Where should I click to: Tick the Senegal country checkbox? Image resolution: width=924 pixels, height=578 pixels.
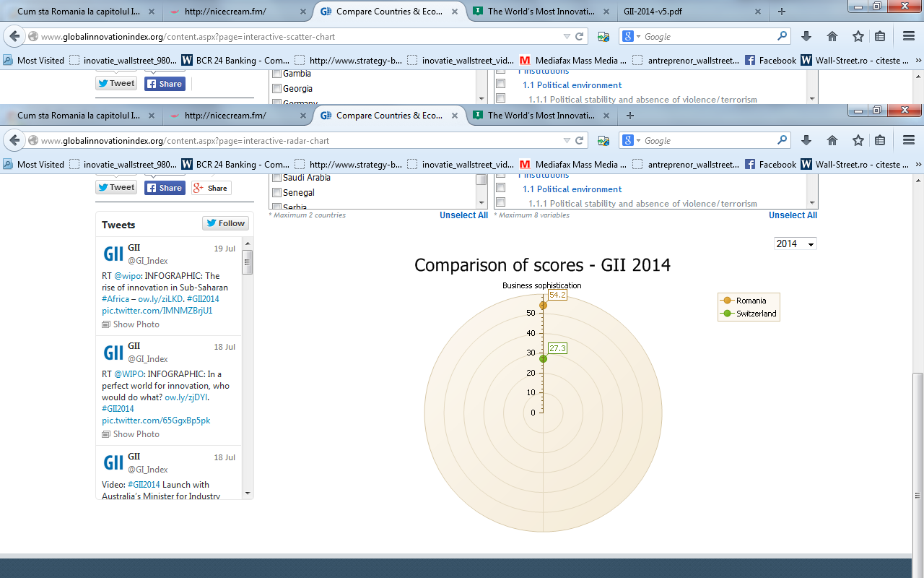click(276, 193)
